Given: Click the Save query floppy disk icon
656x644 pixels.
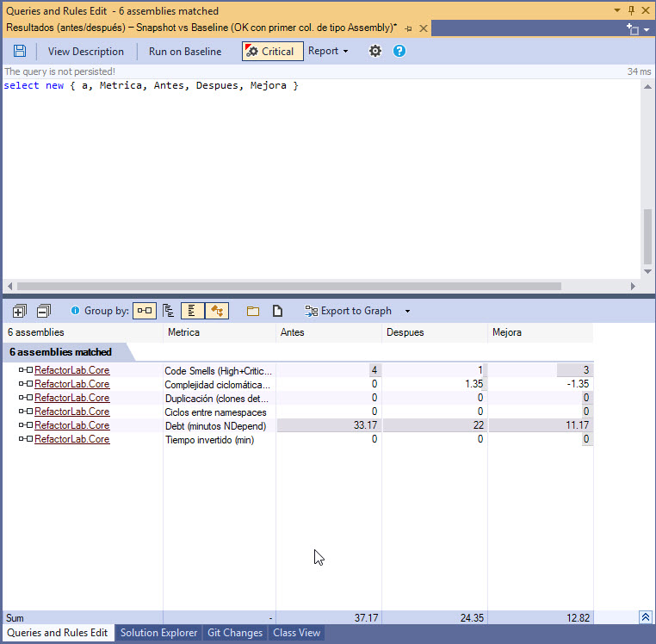Looking at the screenshot, I should tap(19, 52).
